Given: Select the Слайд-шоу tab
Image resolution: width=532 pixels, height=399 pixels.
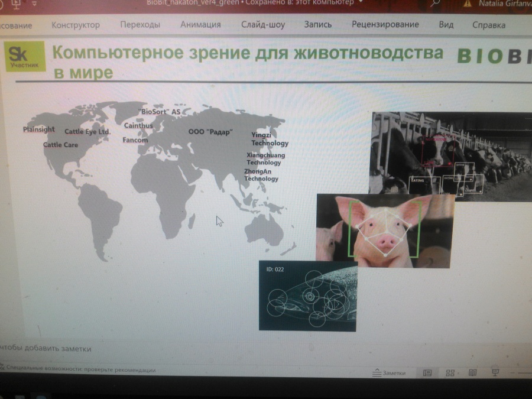Looking at the screenshot, I should pos(262,25).
